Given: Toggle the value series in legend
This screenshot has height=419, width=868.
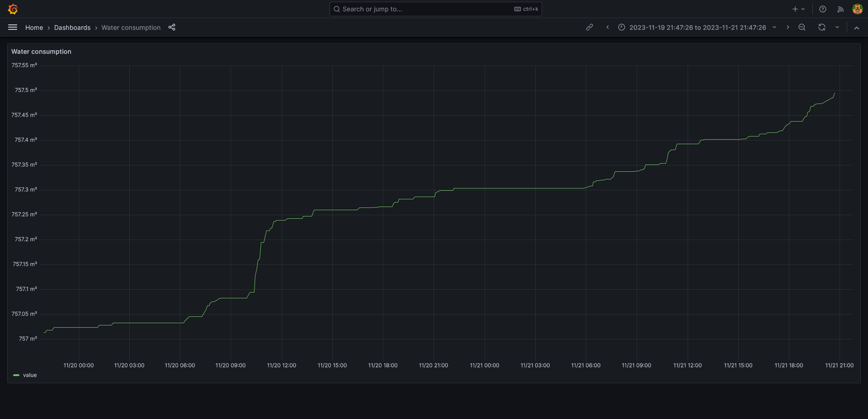Looking at the screenshot, I should pos(30,375).
